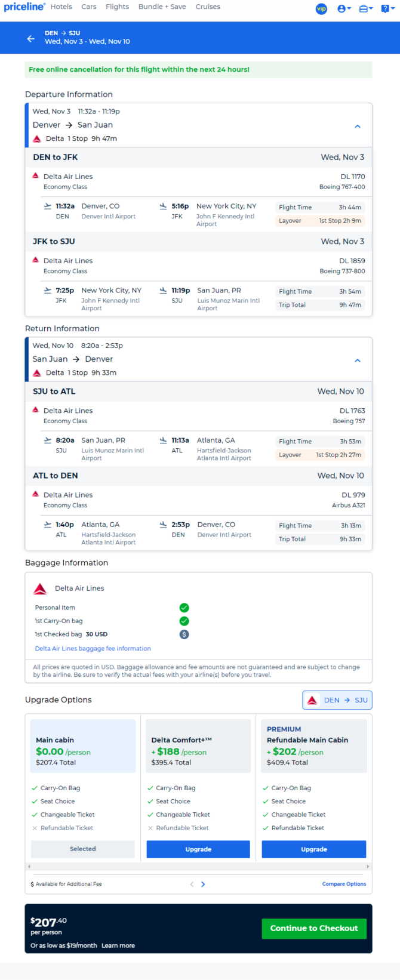Collapse the San Juan to Denver return details
The image size is (400, 980).
[358, 360]
